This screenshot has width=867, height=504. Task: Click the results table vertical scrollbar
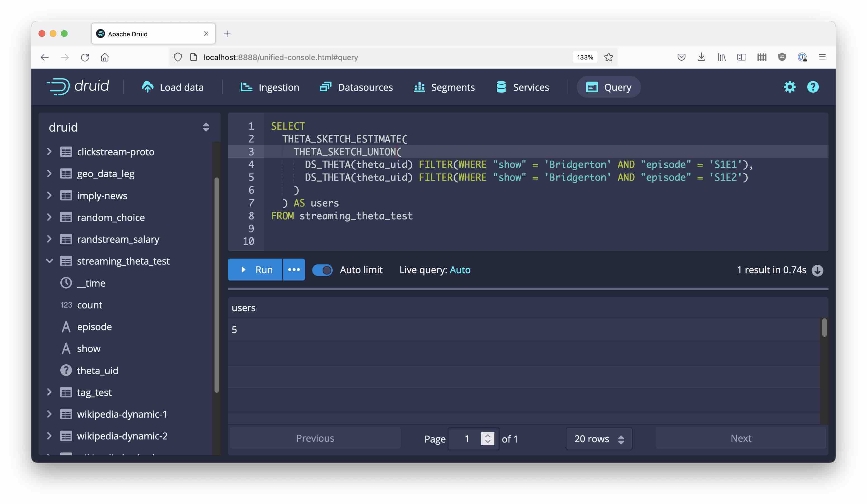(x=824, y=328)
